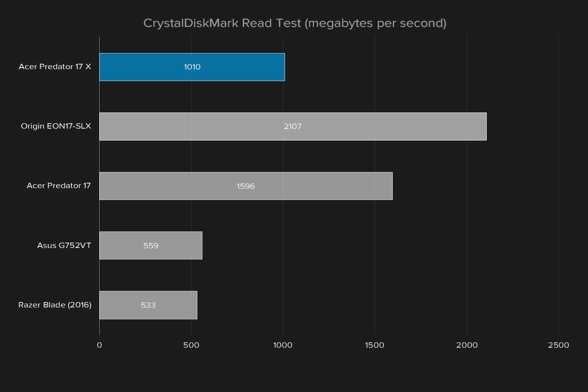The width and height of the screenshot is (588, 392).
Task: Click the 2107 value label
Action: point(293,127)
